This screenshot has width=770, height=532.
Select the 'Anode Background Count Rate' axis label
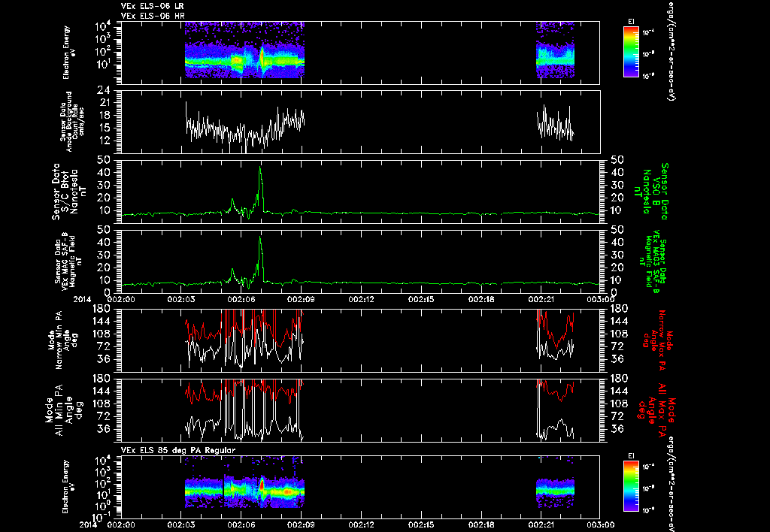[x=72, y=122]
